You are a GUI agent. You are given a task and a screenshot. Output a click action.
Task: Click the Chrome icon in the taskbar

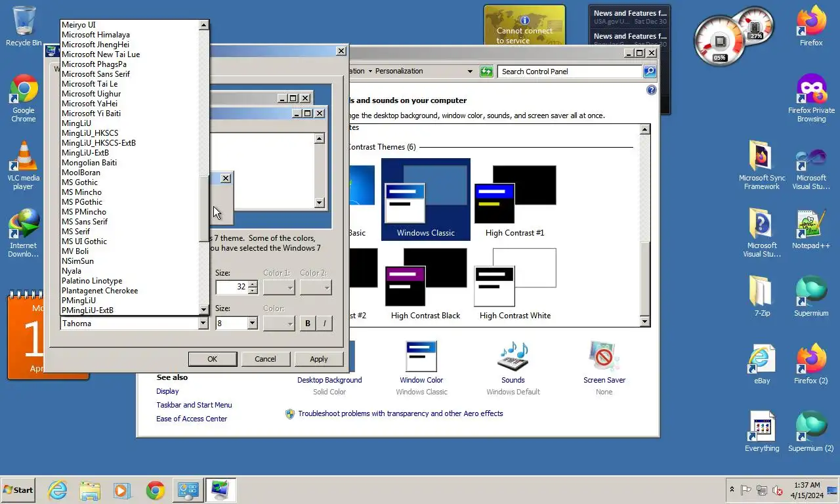tap(156, 490)
